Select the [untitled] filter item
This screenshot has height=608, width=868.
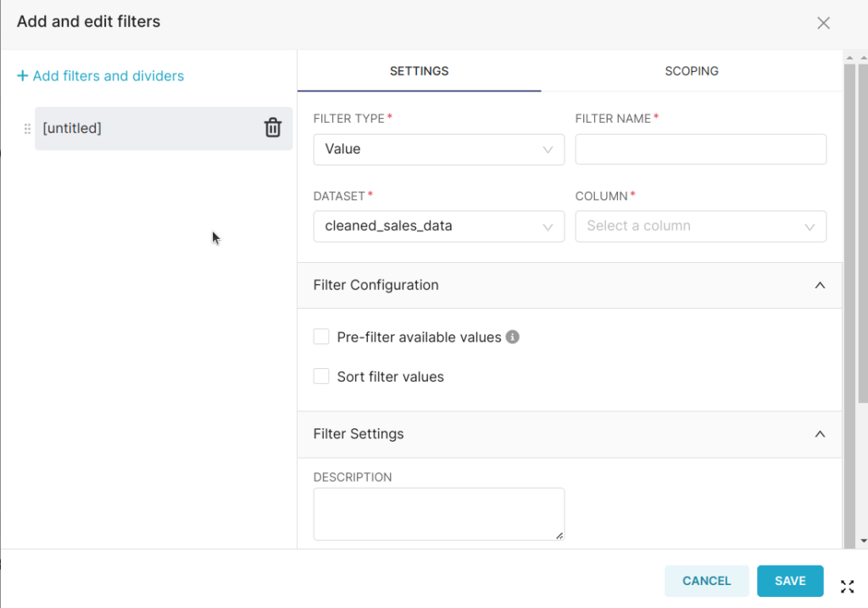164,128
